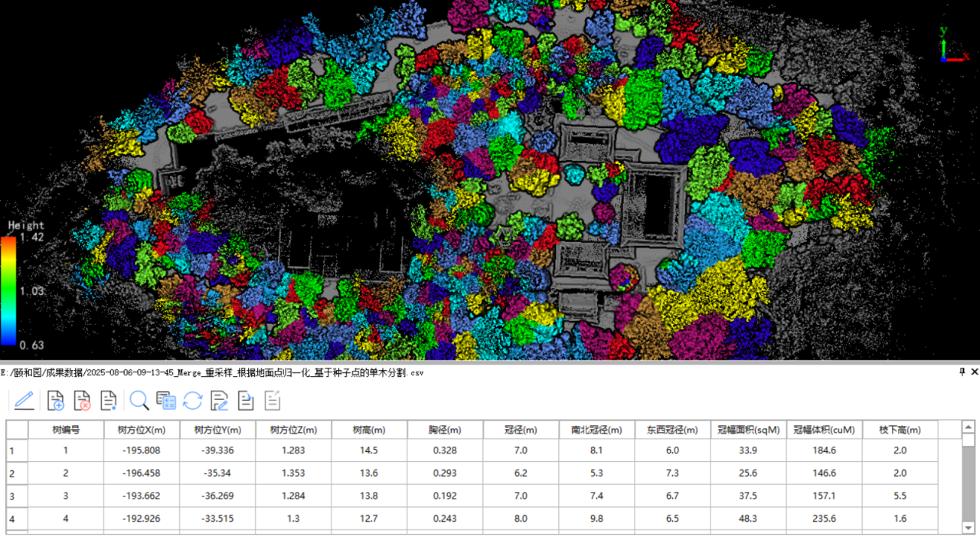Select the 冠幅面积(sqM) column header
Image resolution: width=980 pixels, height=537 pixels.
748,430
